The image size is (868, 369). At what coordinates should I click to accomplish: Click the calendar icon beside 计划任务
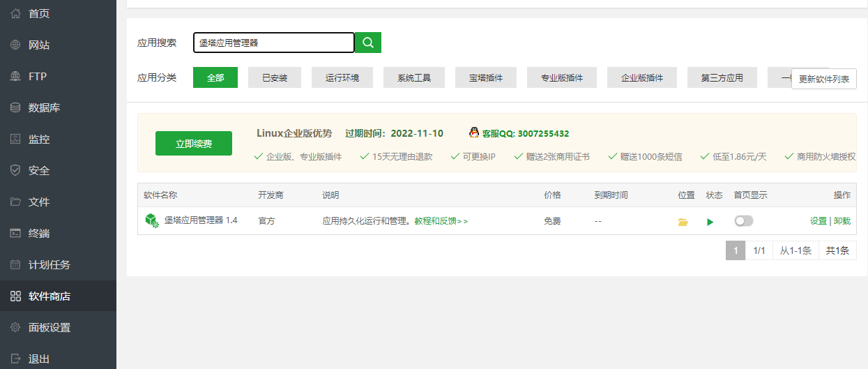pos(15,264)
